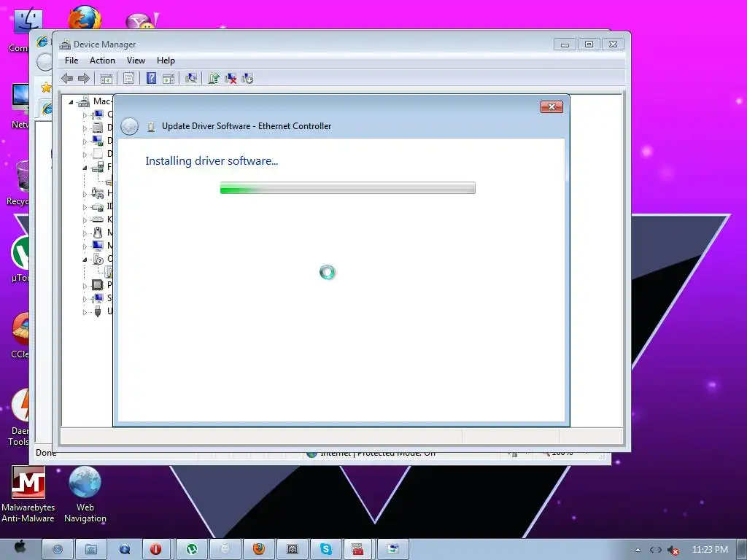Click the network tray icon
747x560 pixels.
[x=656, y=550]
